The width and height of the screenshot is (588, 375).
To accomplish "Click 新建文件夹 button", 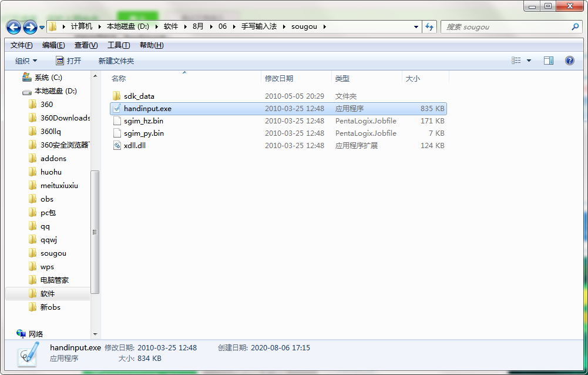I will 116,61.
